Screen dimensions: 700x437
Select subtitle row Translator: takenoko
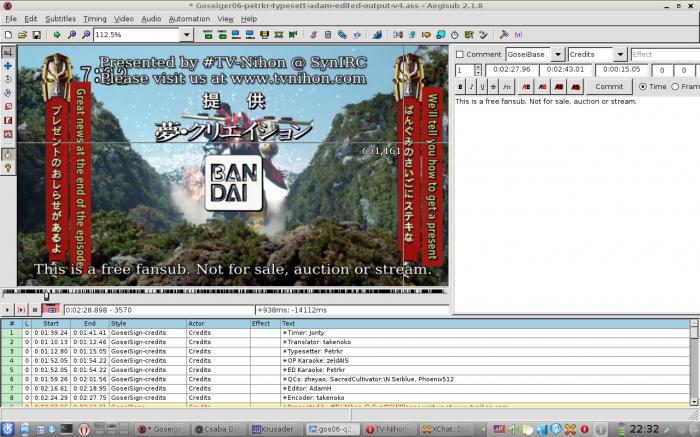pyautogui.click(x=346, y=342)
